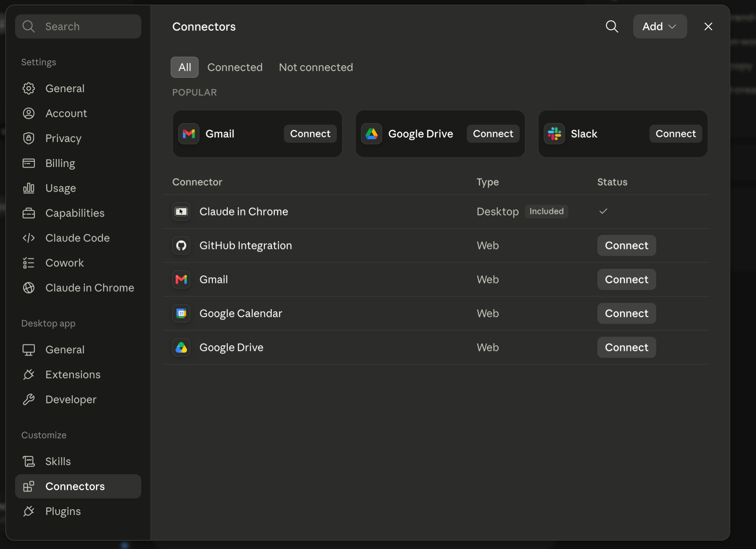The width and height of the screenshot is (756, 549).
Task: Open the Privacy settings page
Action: tap(78, 138)
